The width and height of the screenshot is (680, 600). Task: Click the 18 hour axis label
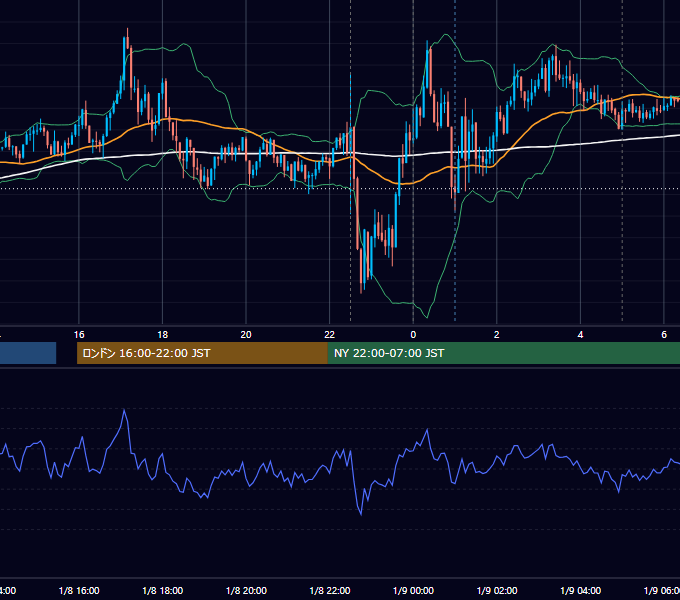click(x=163, y=335)
